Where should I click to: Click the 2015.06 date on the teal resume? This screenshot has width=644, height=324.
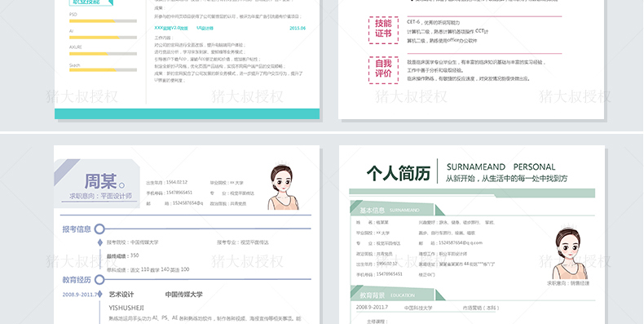tap(298, 28)
